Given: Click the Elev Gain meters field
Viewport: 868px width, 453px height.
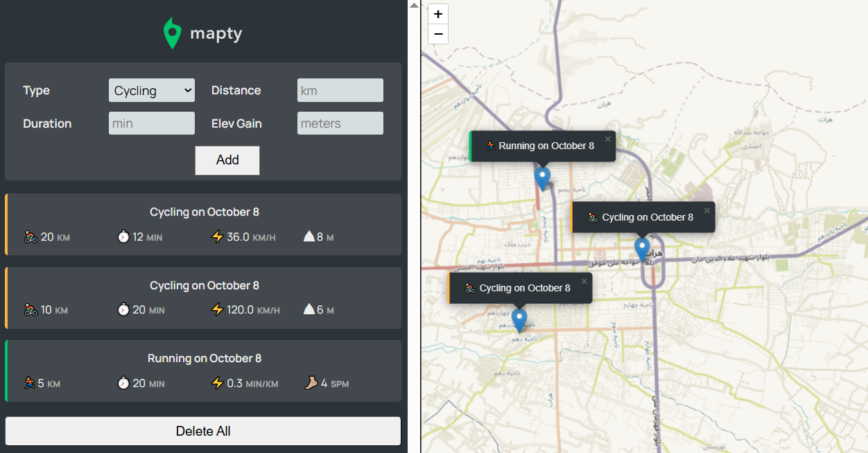Looking at the screenshot, I should [340, 123].
